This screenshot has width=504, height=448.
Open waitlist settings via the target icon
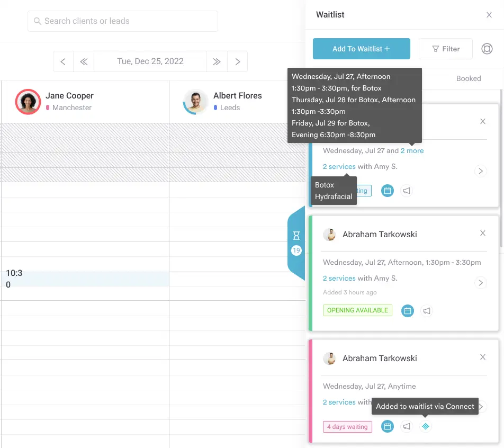pyautogui.click(x=487, y=48)
